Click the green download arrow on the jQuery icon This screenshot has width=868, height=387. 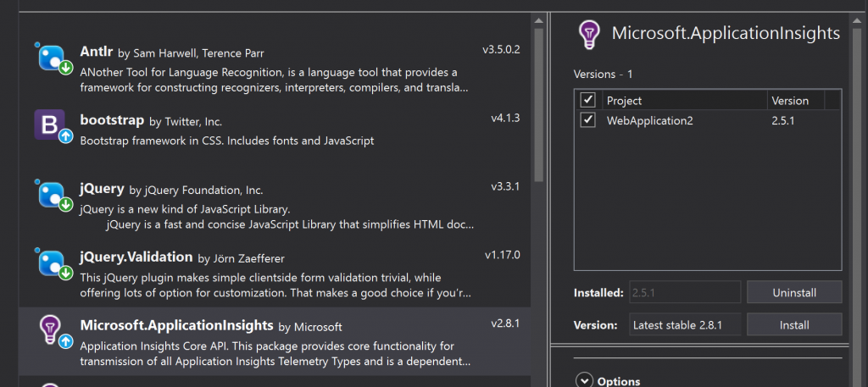[66, 205]
